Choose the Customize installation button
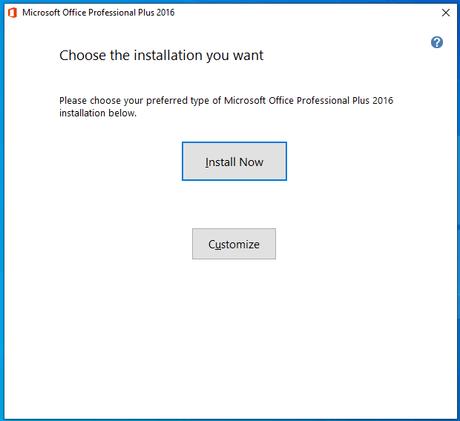Viewport: 460px width, 421px height. [x=234, y=244]
